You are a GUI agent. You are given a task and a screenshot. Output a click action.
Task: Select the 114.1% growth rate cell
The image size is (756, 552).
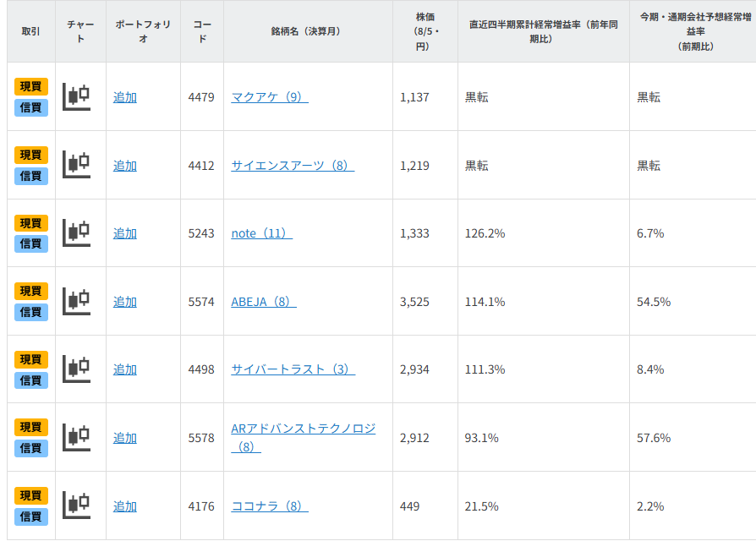pos(544,302)
